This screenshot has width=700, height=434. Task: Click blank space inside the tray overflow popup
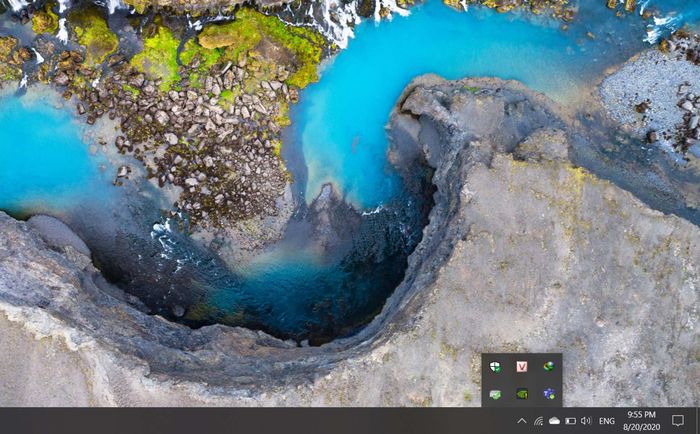tap(535, 381)
